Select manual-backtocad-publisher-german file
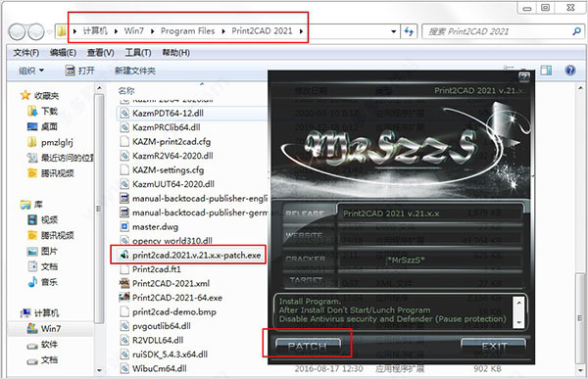 (200, 213)
